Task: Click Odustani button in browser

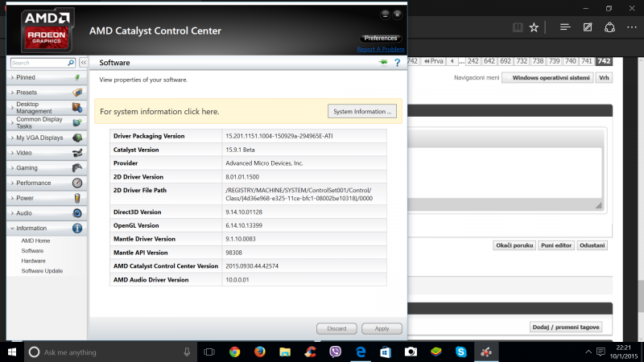Action: [x=592, y=245]
